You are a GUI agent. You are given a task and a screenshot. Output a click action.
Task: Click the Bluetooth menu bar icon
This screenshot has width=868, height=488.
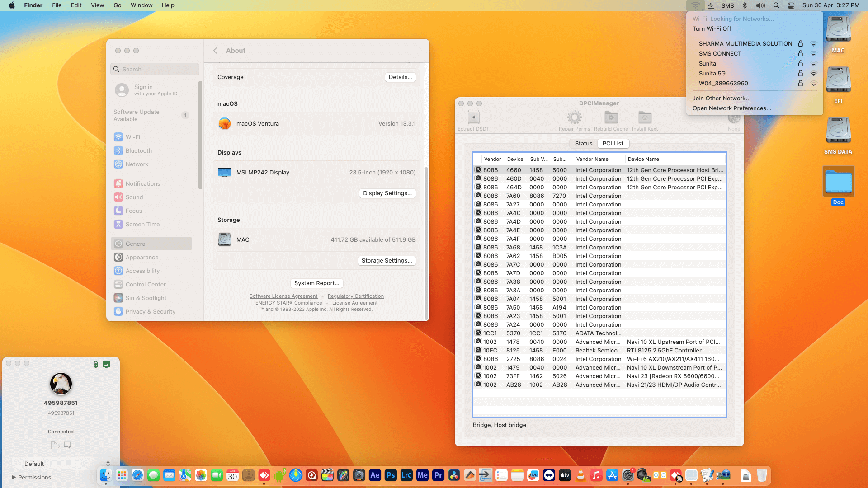pyautogui.click(x=745, y=5)
